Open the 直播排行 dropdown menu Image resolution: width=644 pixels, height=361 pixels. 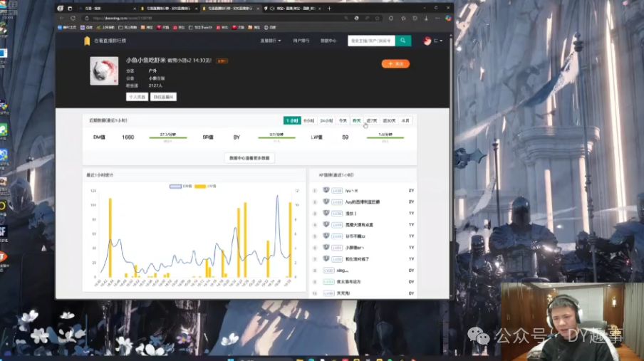270,41
